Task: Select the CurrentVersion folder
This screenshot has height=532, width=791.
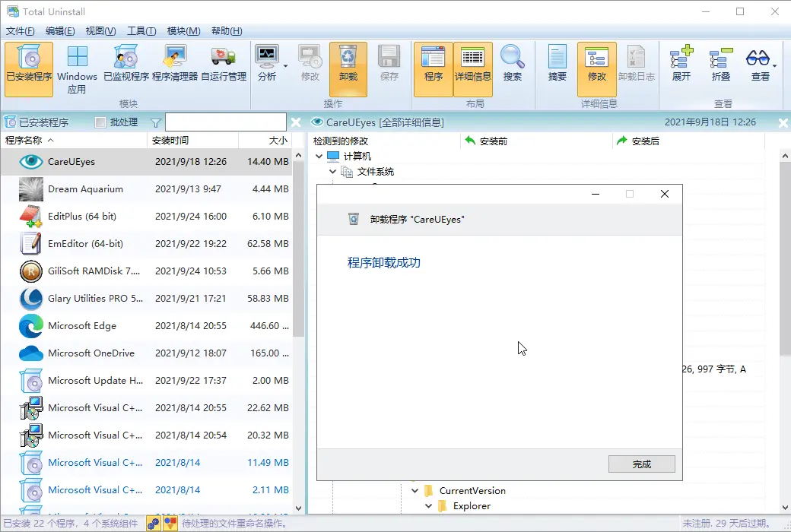Action: [465, 491]
